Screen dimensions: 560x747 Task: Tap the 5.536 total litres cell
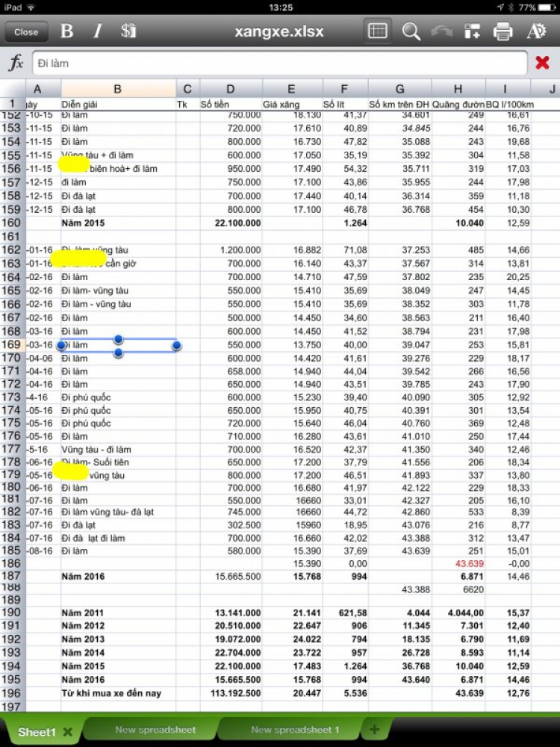coord(345,693)
